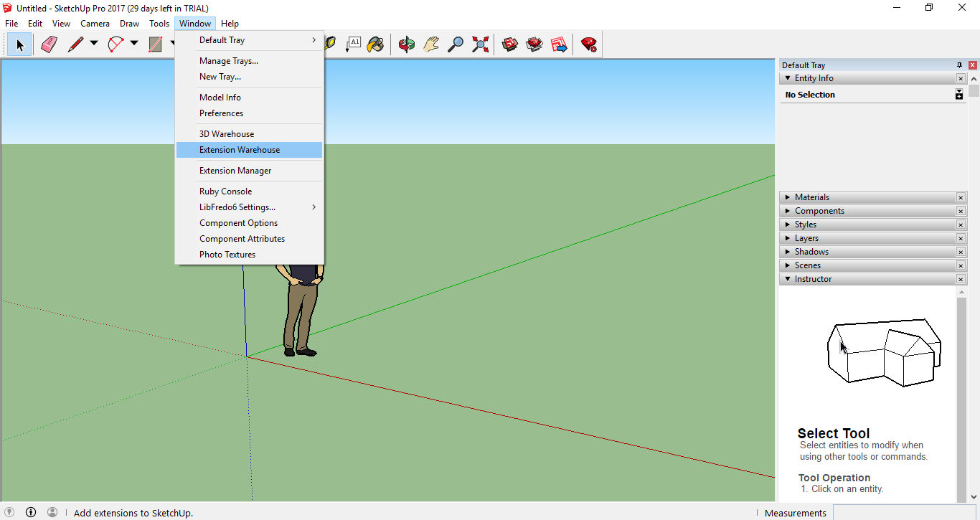Open dropdown arrow next to Line tool
980x520 pixels.
(x=94, y=44)
